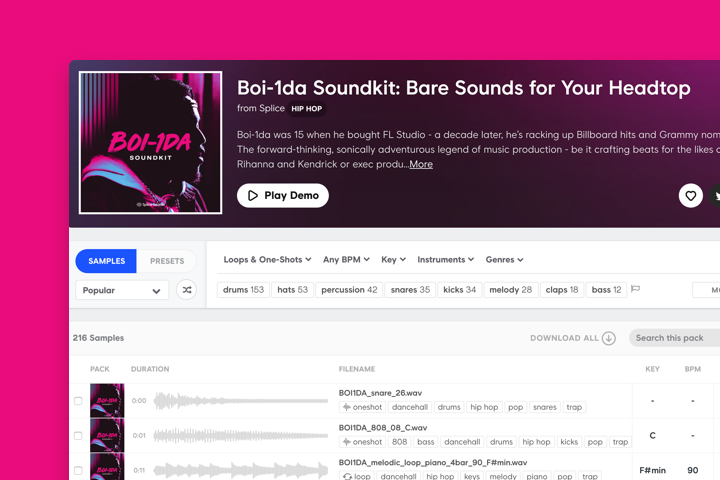Image resolution: width=720 pixels, height=480 pixels.
Task: Filter by bass 12 tag
Action: click(x=606, y=290)
